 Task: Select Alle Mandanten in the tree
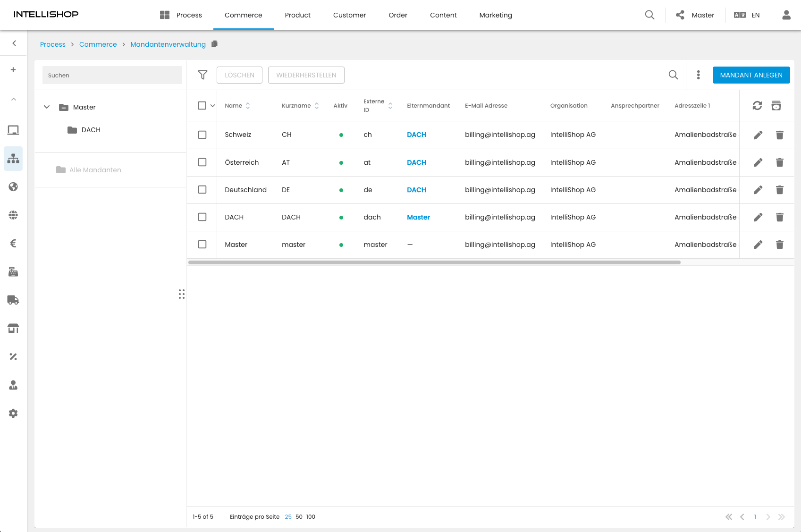point(89,170)
